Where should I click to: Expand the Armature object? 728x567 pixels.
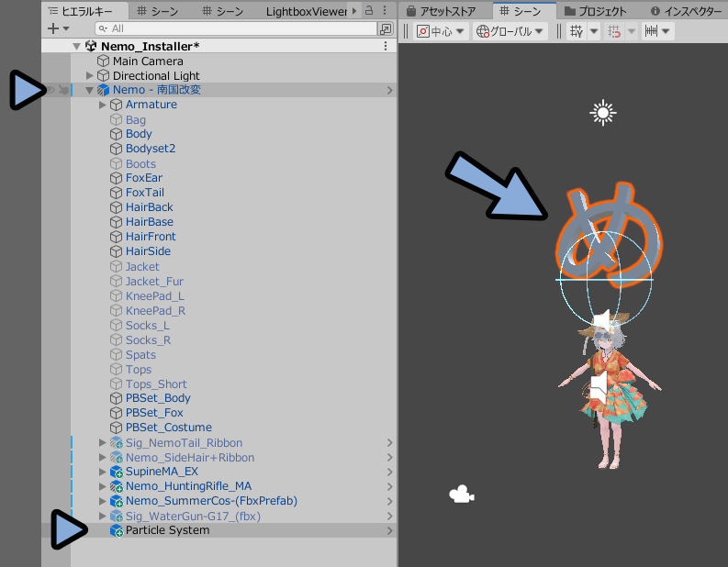click(x=103, y=105)
